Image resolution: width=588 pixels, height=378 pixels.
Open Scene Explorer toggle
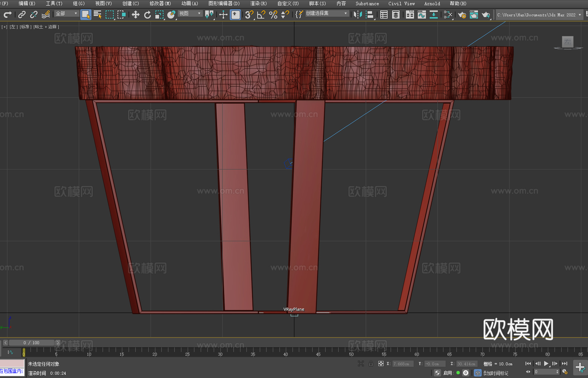[x=384, y=14]
